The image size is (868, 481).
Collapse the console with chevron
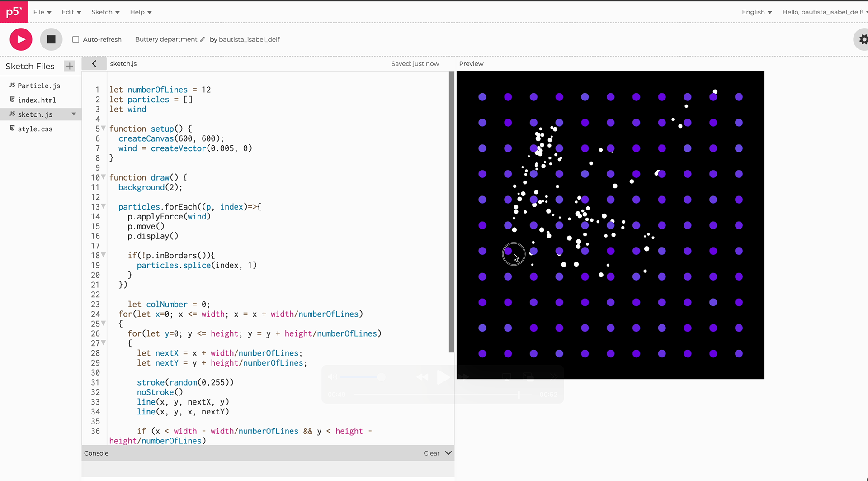(448, 453)
